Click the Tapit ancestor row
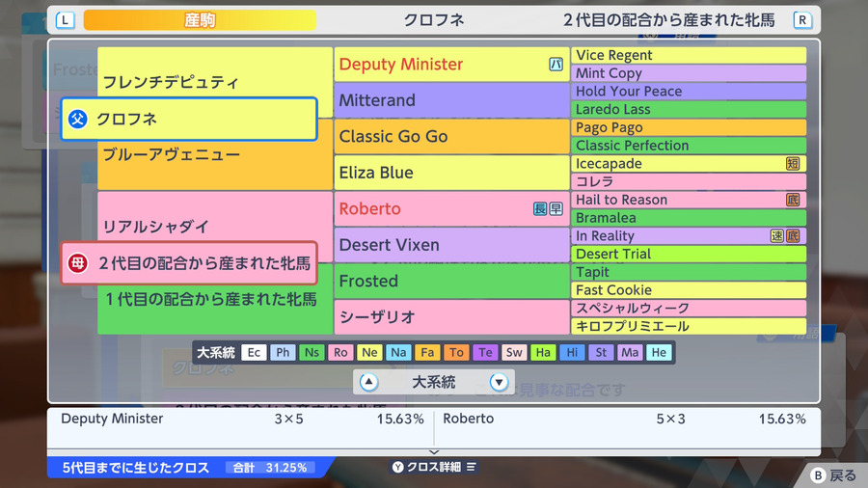 [x=689, y=272]
